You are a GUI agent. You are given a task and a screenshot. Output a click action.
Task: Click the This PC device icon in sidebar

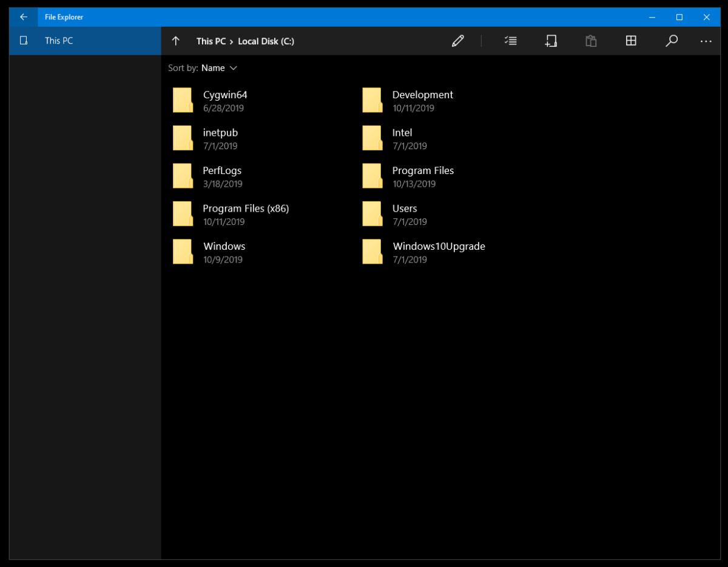24,41
